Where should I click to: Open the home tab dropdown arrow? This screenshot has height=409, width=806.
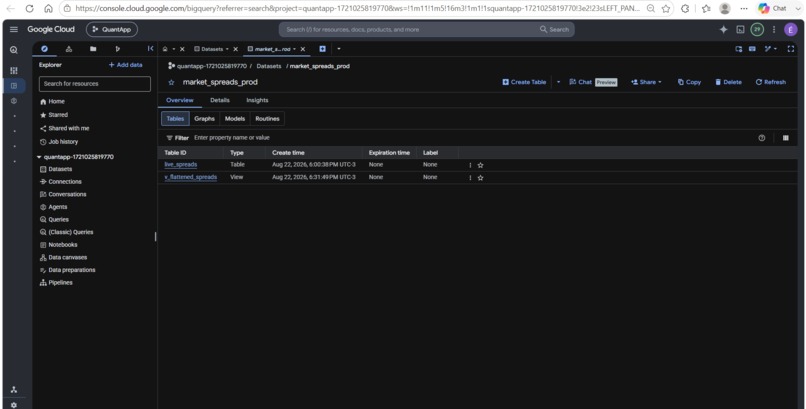pos(174,49)
